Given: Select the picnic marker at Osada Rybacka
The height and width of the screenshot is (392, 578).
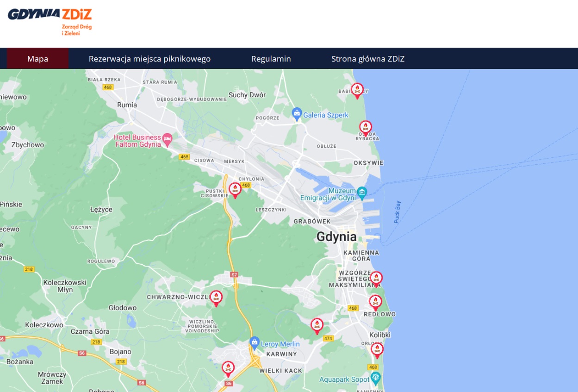Looking at the screenshot, I should tap(366, 128).
